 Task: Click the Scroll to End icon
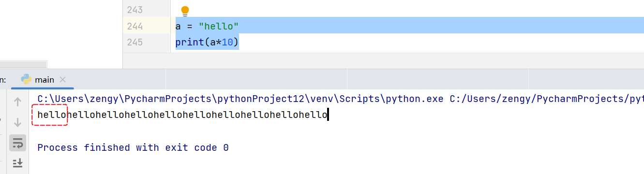(x=18, y=163)
